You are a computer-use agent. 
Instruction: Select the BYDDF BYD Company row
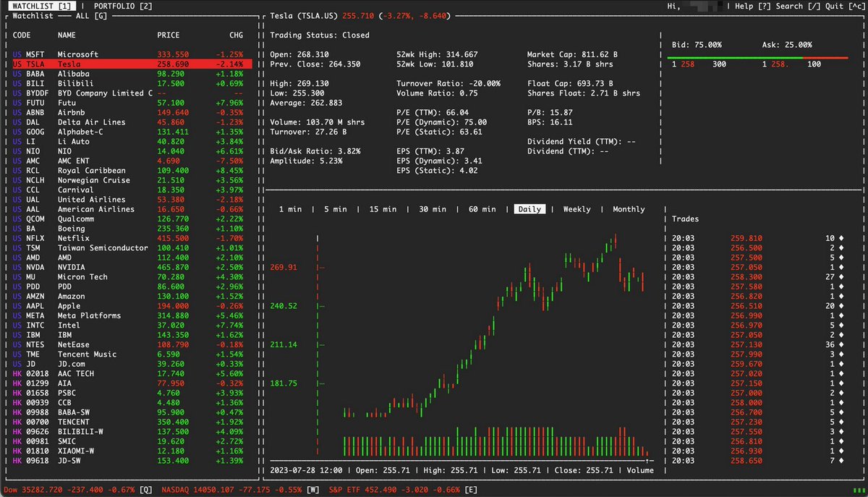132,93
